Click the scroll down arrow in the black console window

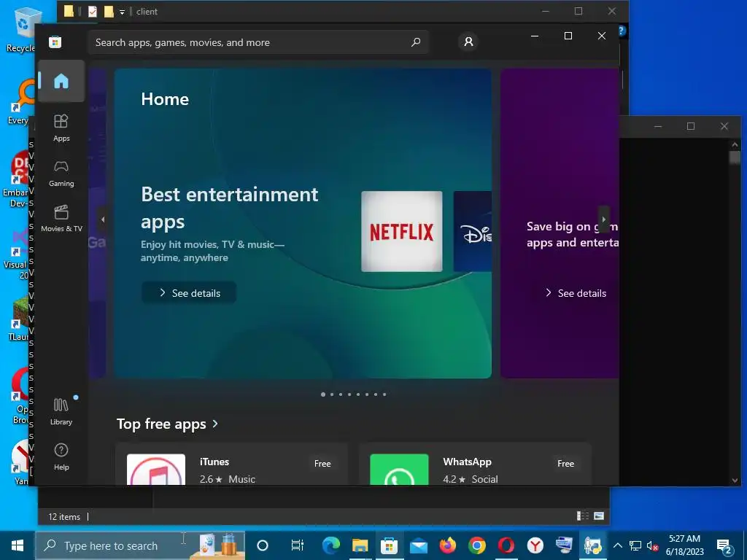click(735, 480)
